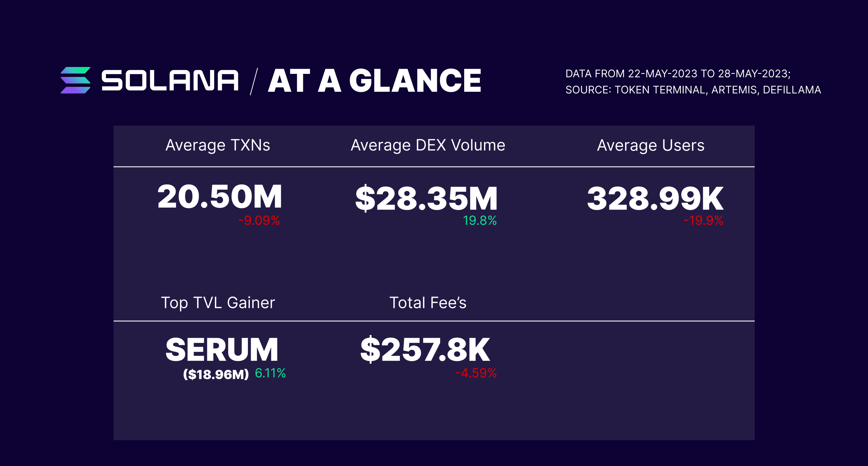
Task: Click the Top TVL Gainer label
Action: coord(218,303)
